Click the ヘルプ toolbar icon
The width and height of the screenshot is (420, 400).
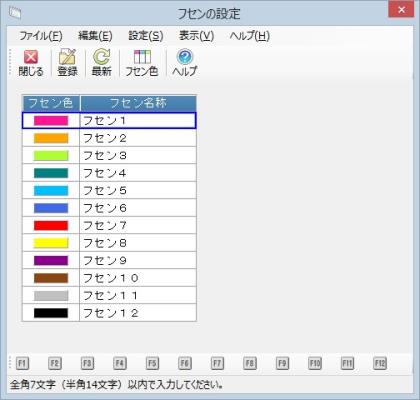tap(185, 63)
